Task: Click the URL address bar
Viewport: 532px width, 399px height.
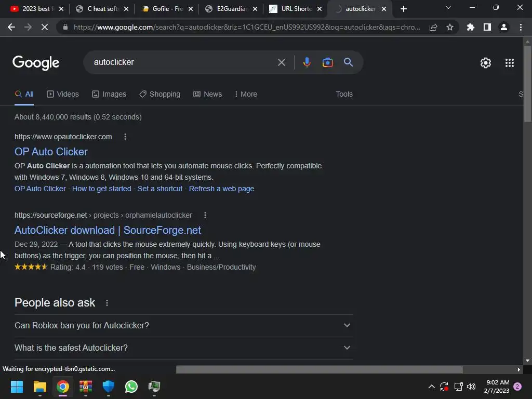Action: (247, 27)
